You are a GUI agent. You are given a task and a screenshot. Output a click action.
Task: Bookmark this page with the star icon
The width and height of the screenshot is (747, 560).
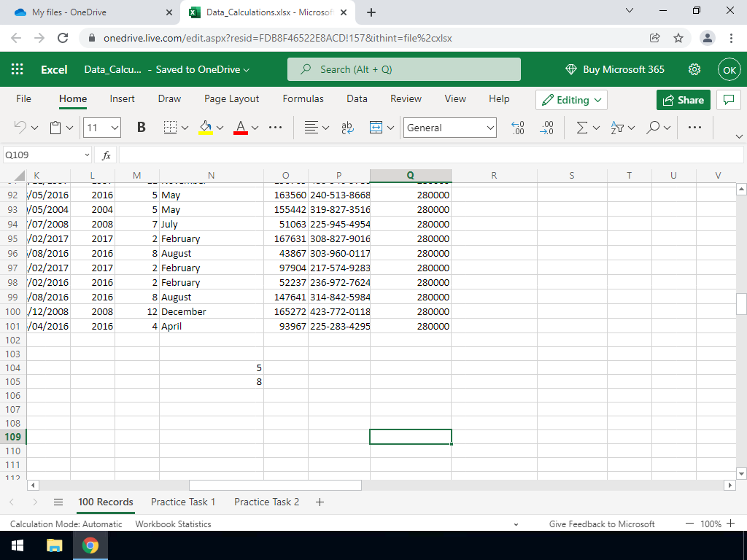point(678,38)
